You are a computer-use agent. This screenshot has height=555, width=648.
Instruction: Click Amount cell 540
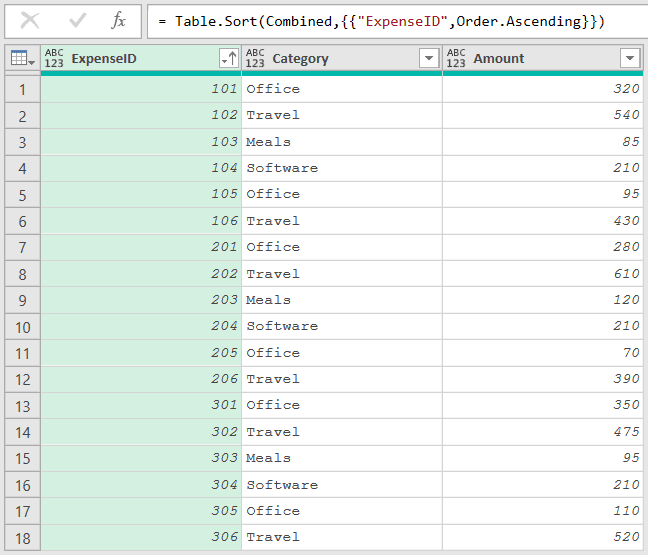pos(543,115)
